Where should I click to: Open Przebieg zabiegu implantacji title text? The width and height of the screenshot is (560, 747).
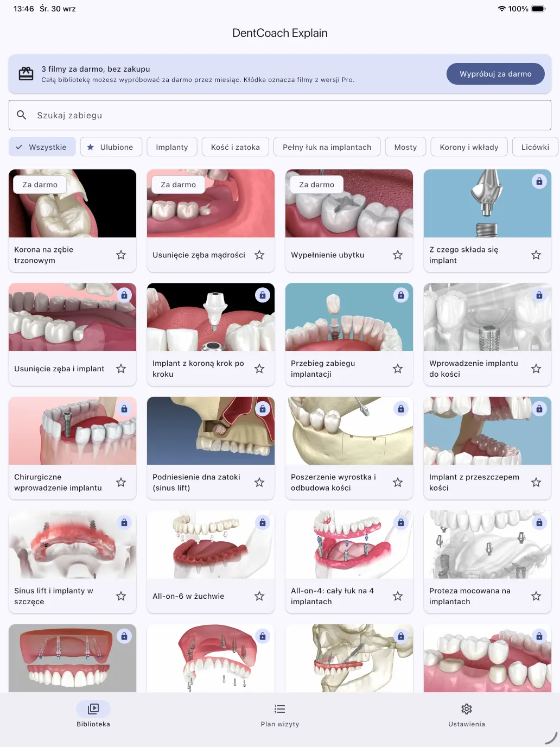pyautogui.click(x=323, y=369)
